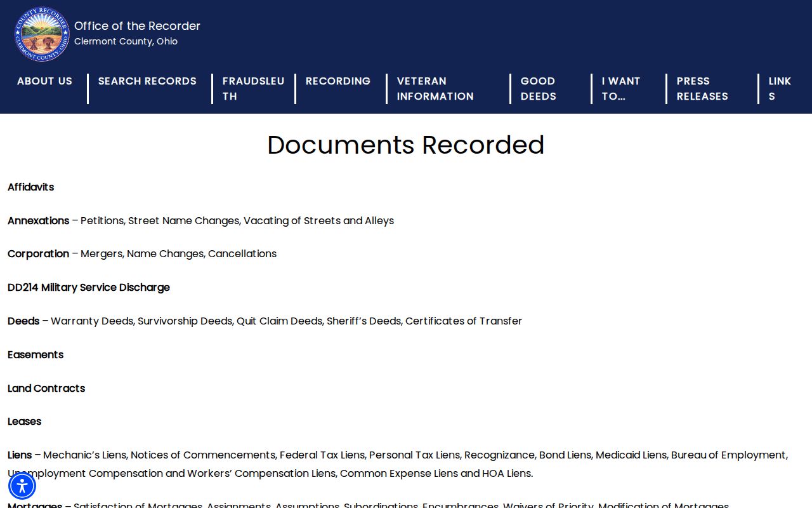Open the I Want To… menu

tap(621, 89)
